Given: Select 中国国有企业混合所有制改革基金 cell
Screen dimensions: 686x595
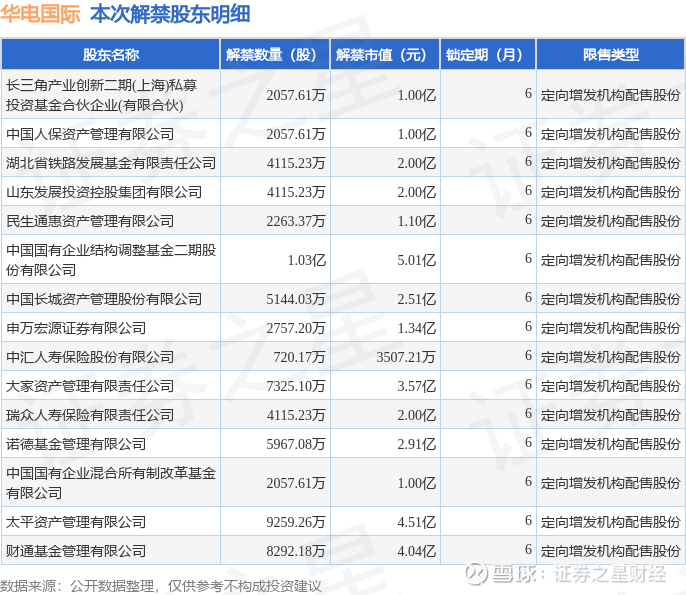Looking at the screenshot, I should click(111, 483).
